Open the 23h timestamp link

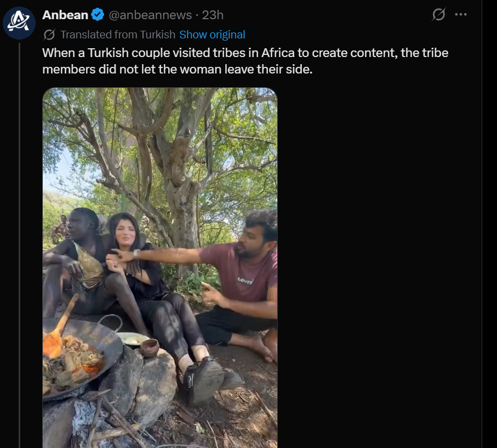[213, 15]
